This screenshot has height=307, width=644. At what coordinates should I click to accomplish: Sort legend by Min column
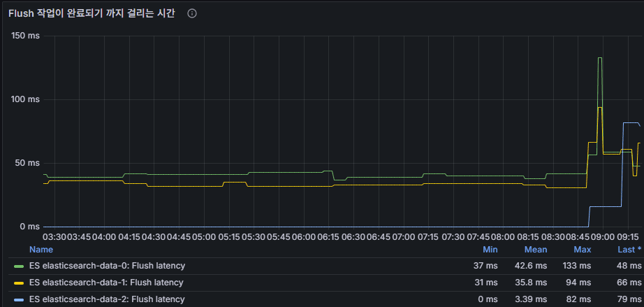(490, 250)
